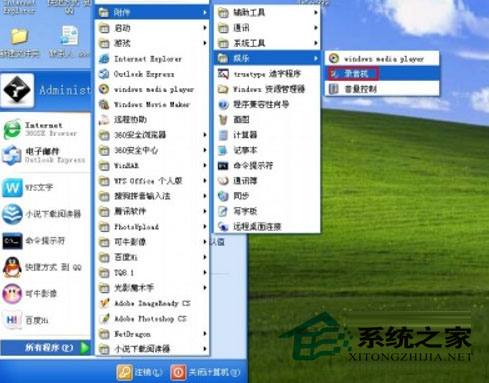489x383 pixels.
Task: Launch Windows Media Player from entertainment submenu
Action: (382, 59)
